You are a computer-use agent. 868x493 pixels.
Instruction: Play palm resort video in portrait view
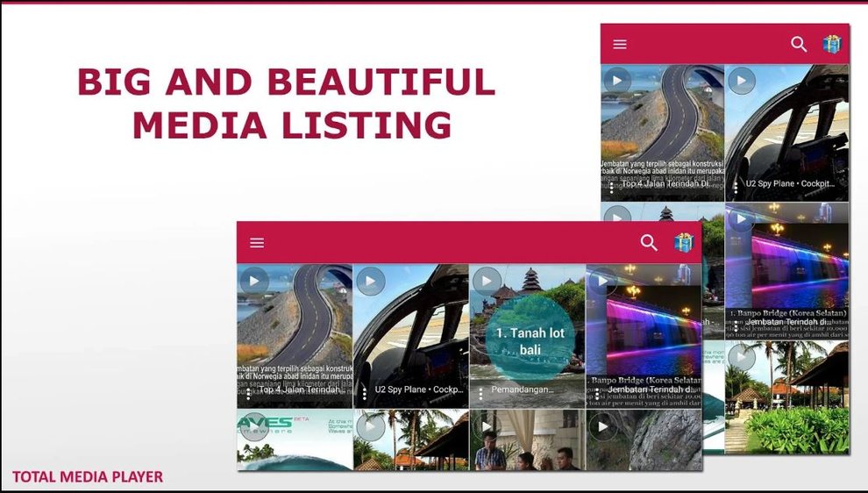742,357
